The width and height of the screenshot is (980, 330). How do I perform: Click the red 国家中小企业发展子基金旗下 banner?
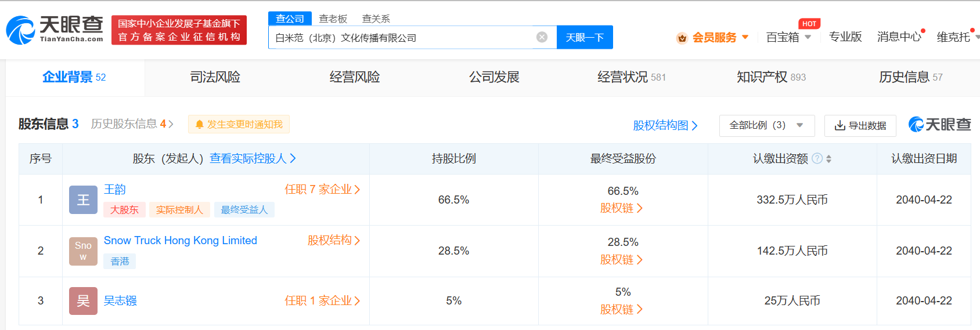(x=179, y=30)
